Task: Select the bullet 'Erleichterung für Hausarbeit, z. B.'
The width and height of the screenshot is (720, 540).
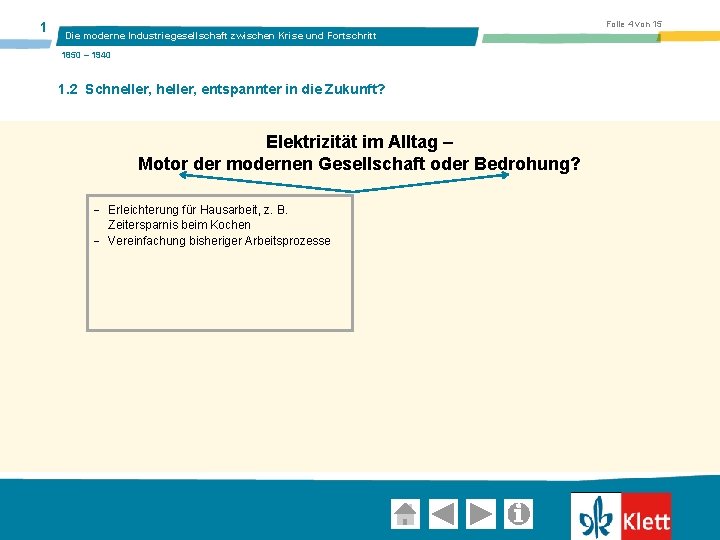Action: pyautogui.click(x=197, y=210)
